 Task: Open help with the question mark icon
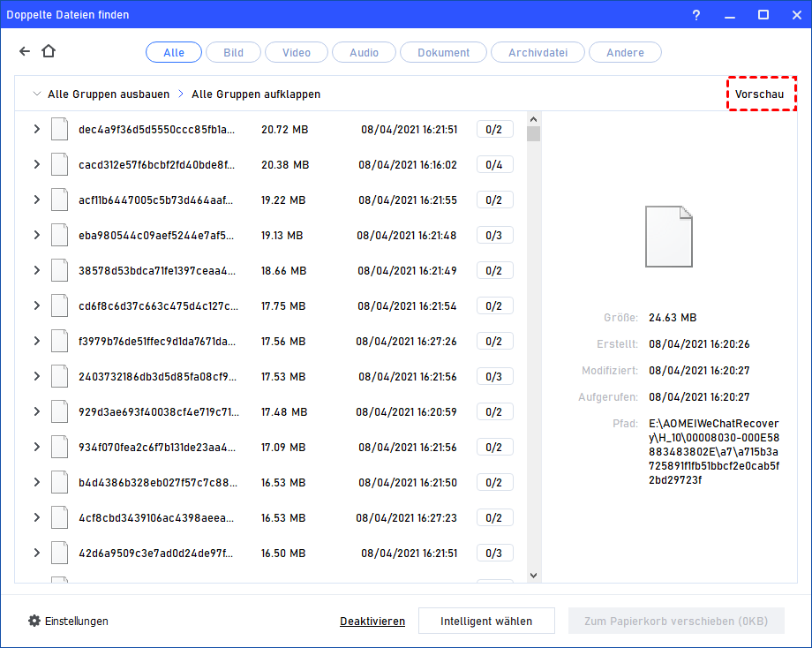tap(696, 15)
